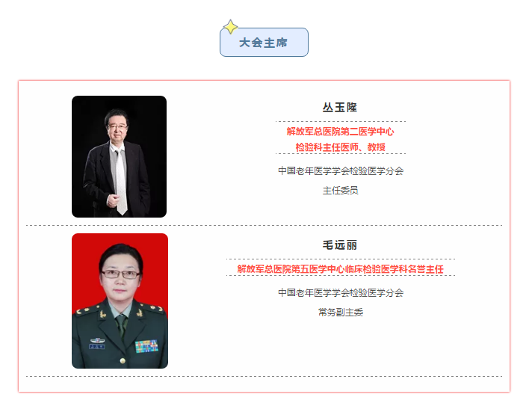Click the medal ribbon bar on the uniform
The image size is (532, 409).
point(146,346)
